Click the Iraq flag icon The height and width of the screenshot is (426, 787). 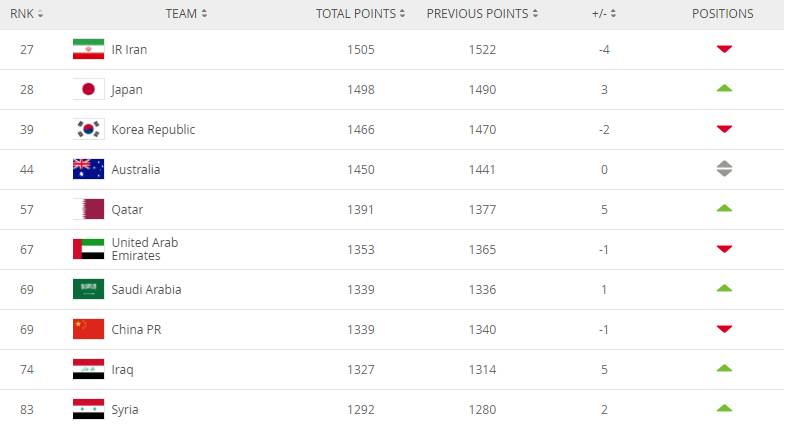[88, 369]
